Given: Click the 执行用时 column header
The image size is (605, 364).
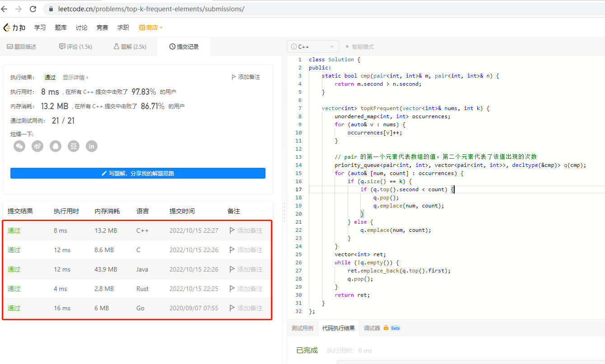Looking at the screenshot, I should tap(66, 211).
